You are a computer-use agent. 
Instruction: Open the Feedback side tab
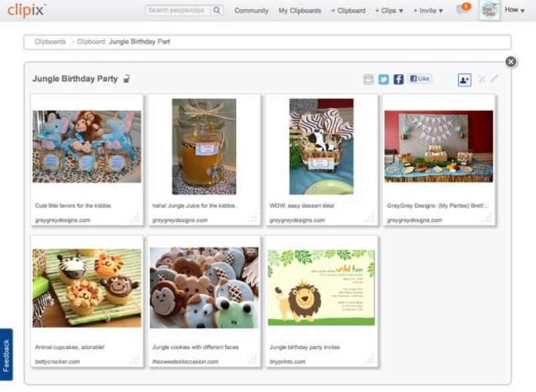pyautogui.click(x=6, y=355)
